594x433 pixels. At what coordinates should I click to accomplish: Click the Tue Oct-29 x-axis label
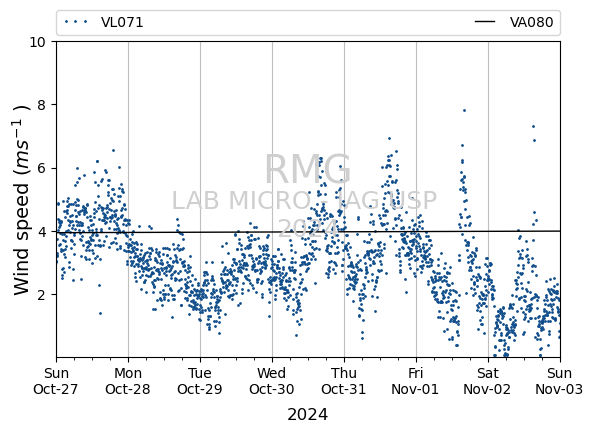tap(200, 381)
